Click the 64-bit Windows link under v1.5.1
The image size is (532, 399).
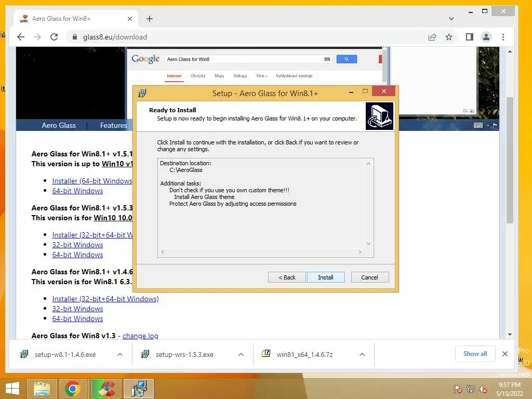pyautogui.click(x=77, y=191)
